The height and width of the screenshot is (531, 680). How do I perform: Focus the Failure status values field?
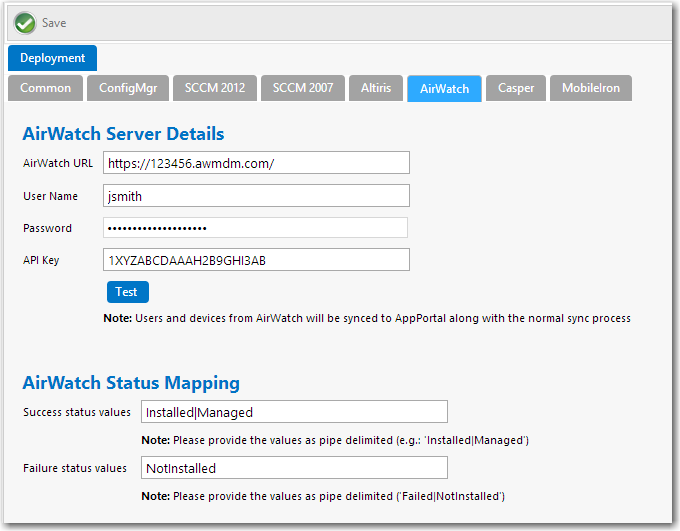[x=293, y=468]
